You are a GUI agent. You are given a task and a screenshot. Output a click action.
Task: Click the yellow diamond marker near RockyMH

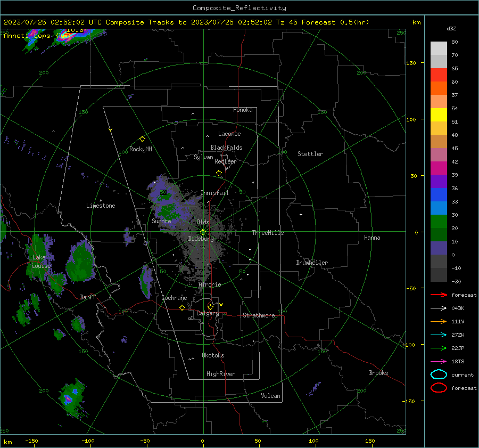click(142, 139)
